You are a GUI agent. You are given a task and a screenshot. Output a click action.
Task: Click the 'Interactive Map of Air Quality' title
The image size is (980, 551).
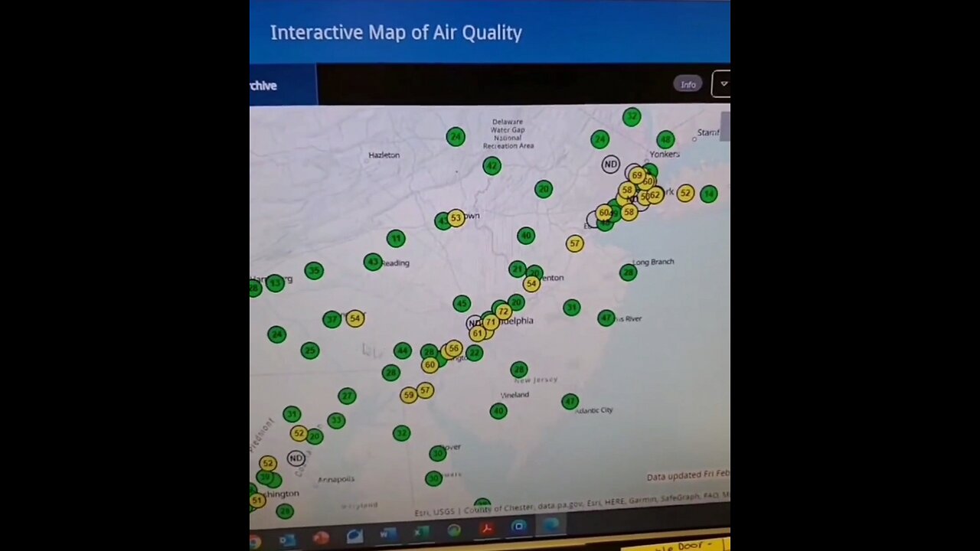coord(396,32)
